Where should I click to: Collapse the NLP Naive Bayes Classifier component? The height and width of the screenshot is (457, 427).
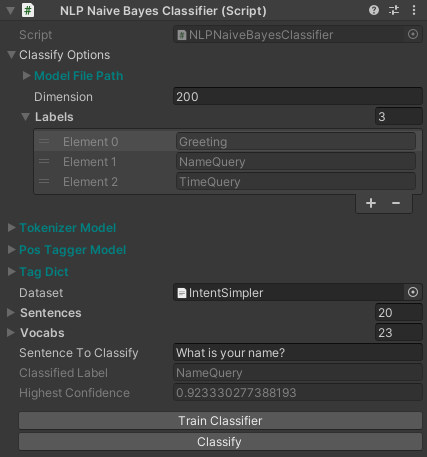[x=11, y=11]
